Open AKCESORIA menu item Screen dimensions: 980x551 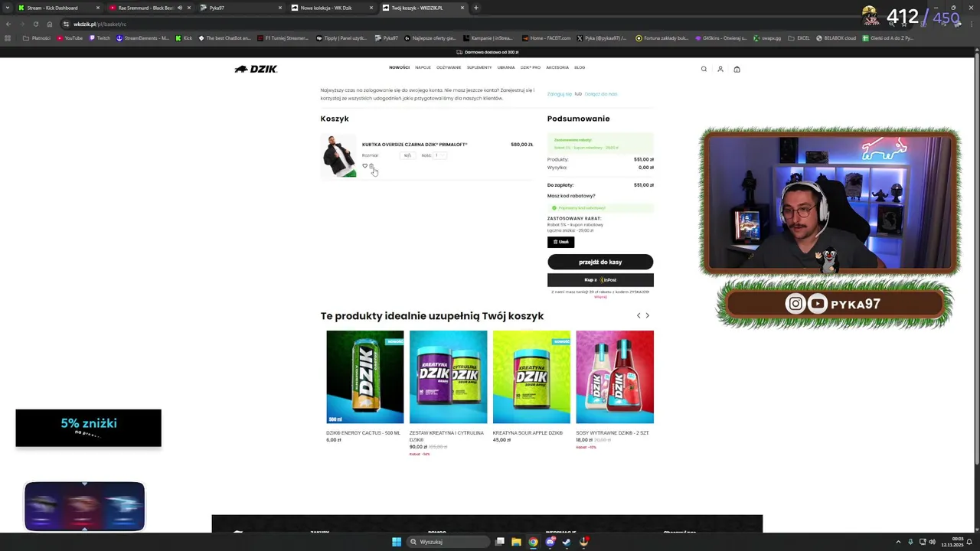tap(557, 67)
